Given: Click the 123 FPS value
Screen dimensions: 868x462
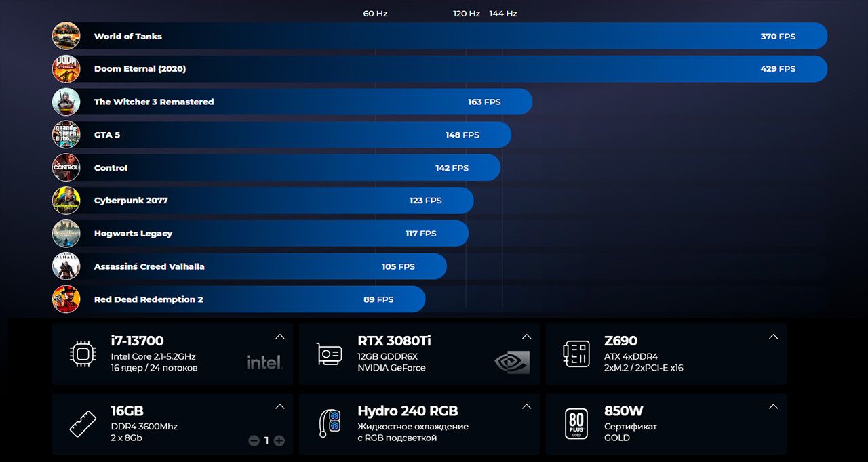Looking at the screenshot, I should pyautogui.click(x=425, y=201).
